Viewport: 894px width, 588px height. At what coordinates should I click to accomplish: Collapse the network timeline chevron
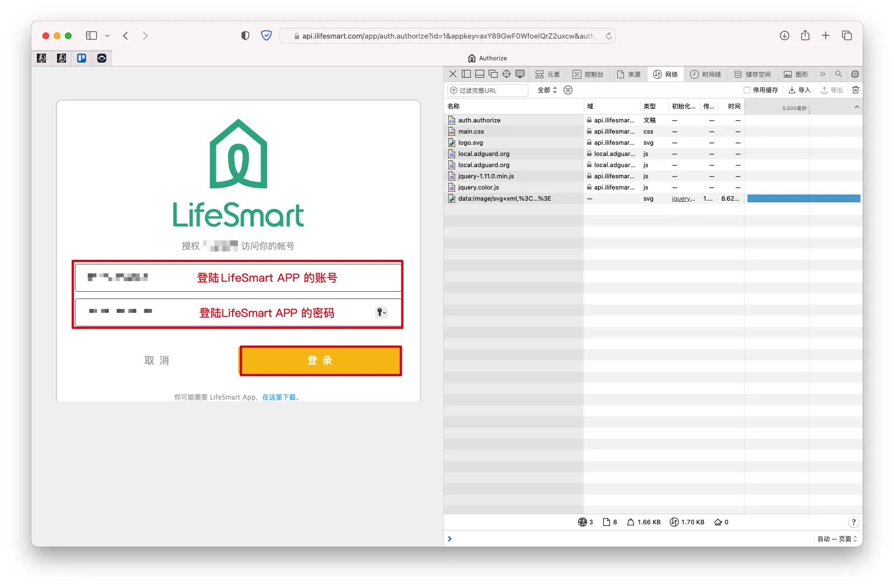857,107
